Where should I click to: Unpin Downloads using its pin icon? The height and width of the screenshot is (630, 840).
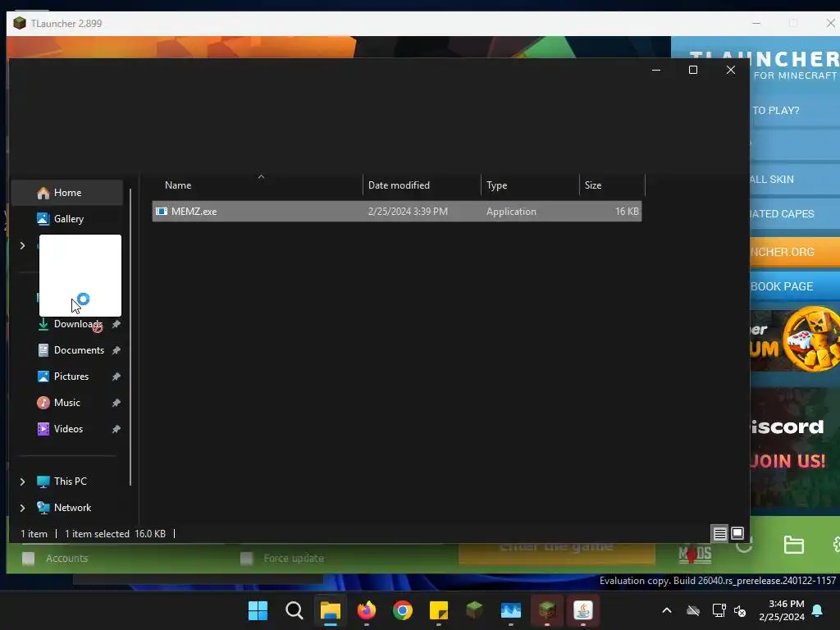pos(116,324)
